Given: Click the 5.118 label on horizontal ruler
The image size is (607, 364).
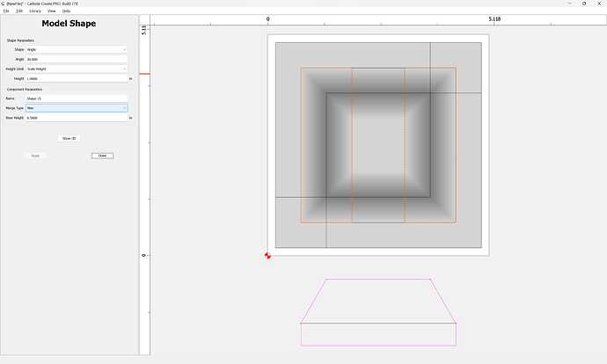Looking at the screenshot, I should (x=494, y=19).
